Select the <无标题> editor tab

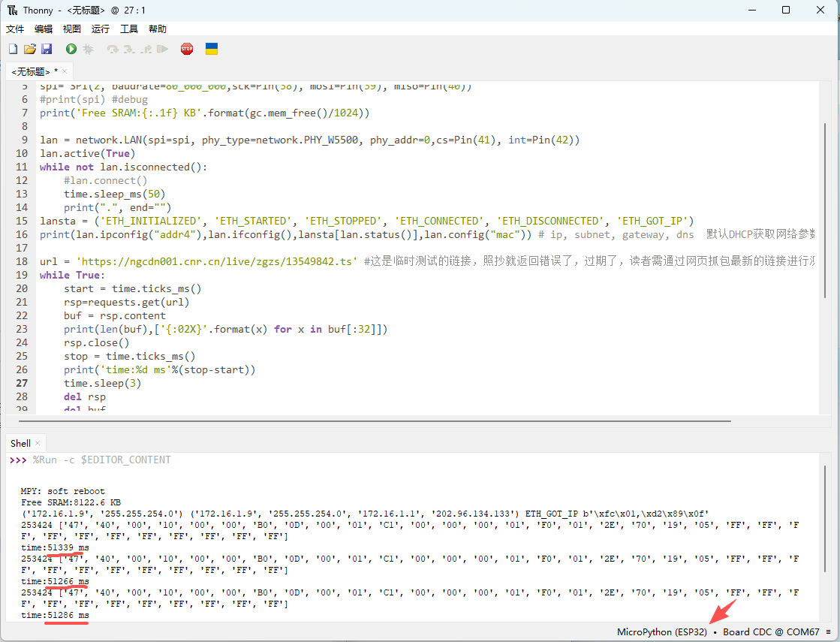tap(32, 71)
